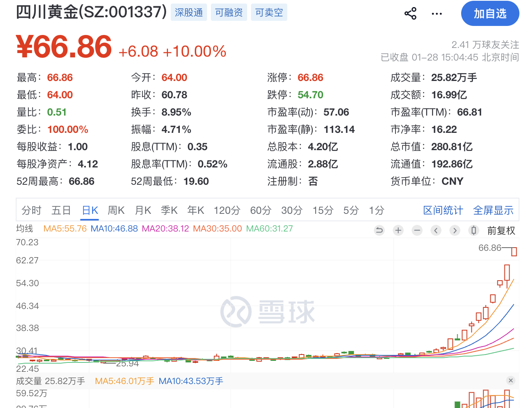The height and width of the screenshot is (408, 532).
Task: Open the 5分 chart tab
Action: [x=351, y=211]
